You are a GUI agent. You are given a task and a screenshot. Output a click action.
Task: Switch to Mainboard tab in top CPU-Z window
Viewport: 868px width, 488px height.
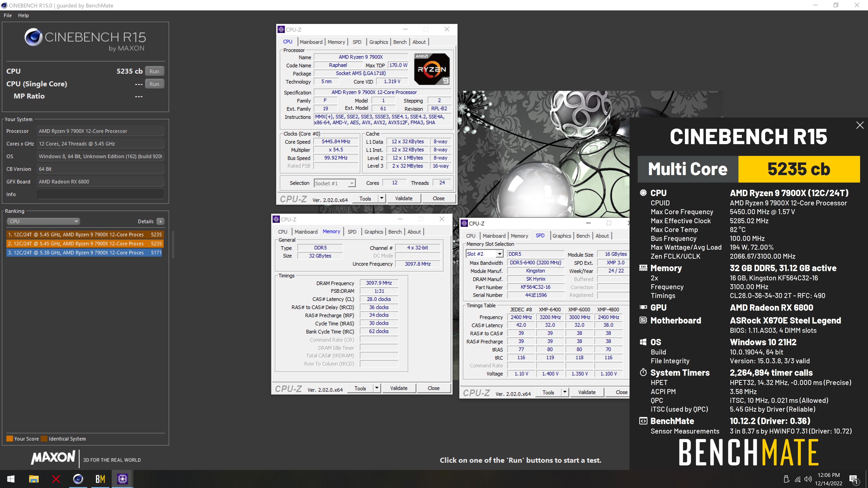[311, 42]
